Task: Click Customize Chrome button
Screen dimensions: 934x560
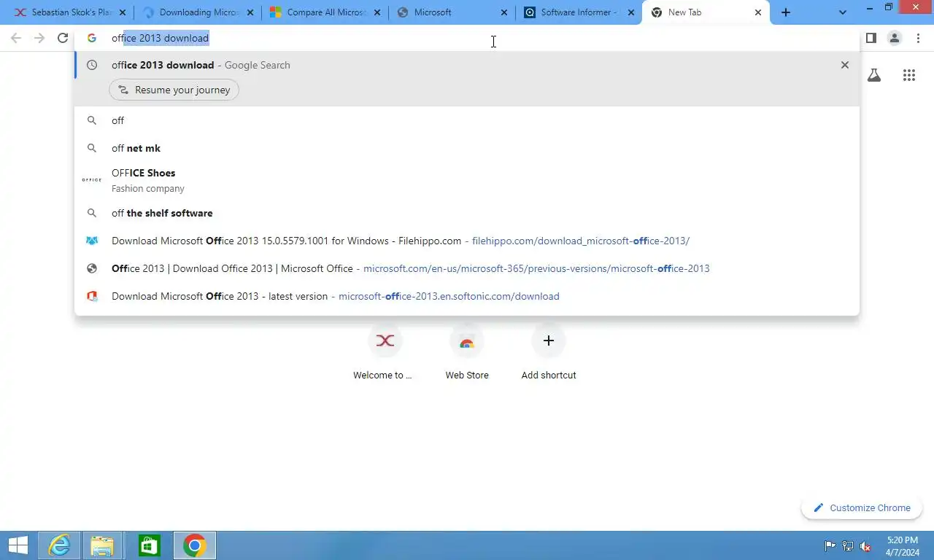Action: pos(862,507)
